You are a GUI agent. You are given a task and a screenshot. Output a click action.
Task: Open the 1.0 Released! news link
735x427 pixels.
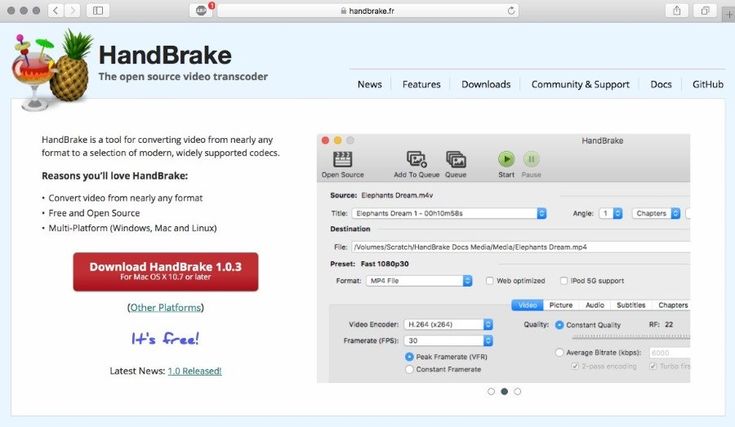195,371
